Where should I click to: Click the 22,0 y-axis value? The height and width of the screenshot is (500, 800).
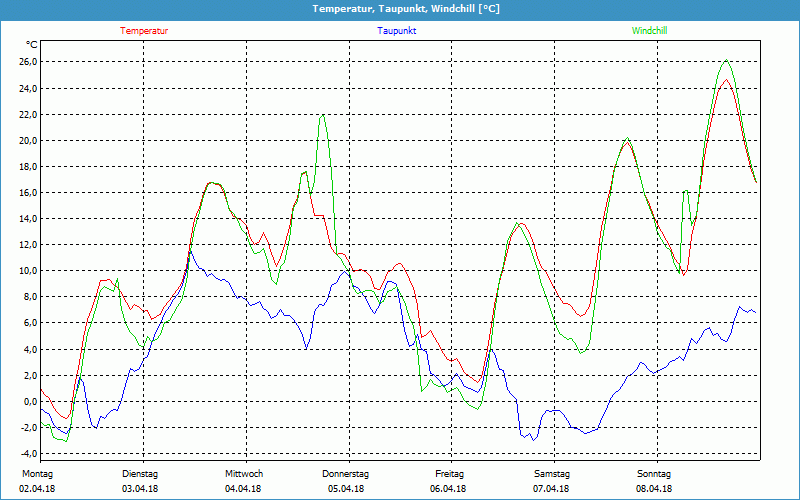tap(28, 114)
